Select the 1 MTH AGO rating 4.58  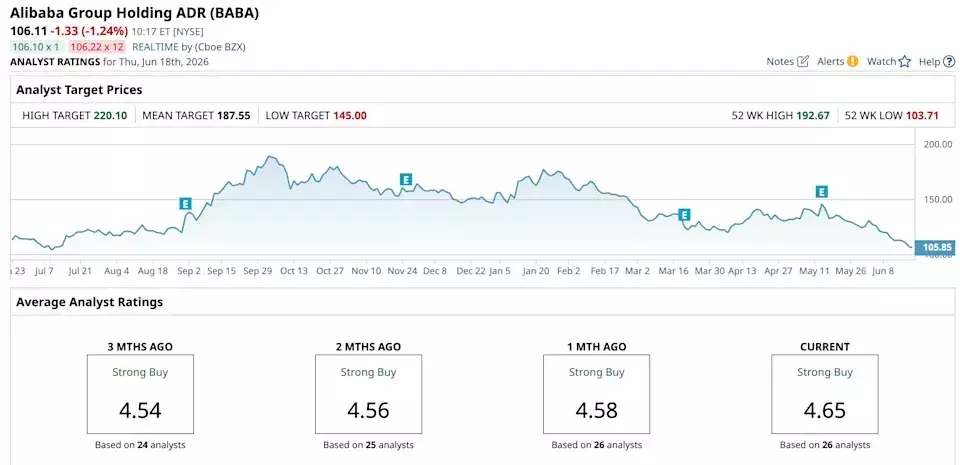coord(596,410)
